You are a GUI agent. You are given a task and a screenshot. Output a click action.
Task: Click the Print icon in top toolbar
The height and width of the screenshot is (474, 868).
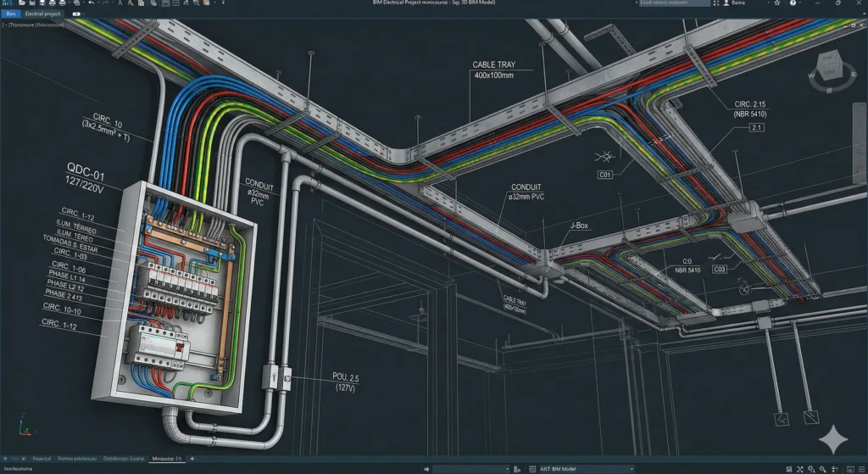53,3
